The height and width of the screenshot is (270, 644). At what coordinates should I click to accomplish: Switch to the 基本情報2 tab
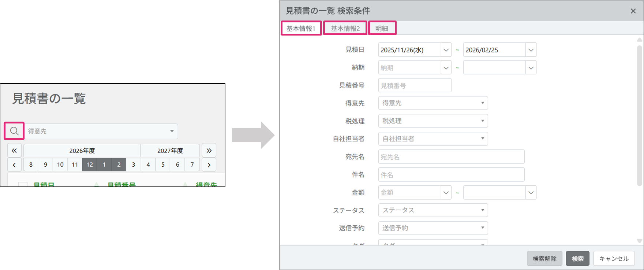click(345, 28)
